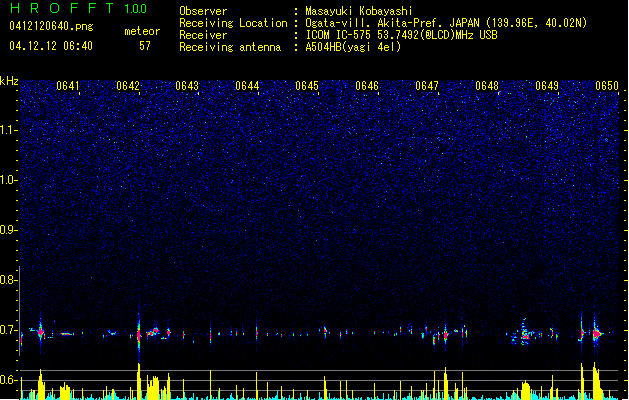The height and width of the screenshot is (400, 629).
Task: Click the 0.7 kHz axis label
Action: coord(9,330)
